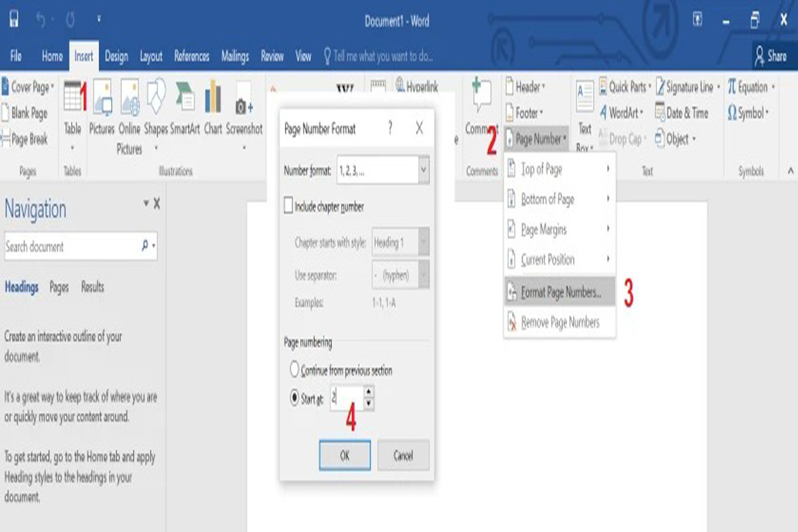Show Results in Navigation pane
The image size is (798, 532).
(x=92, y=287)
